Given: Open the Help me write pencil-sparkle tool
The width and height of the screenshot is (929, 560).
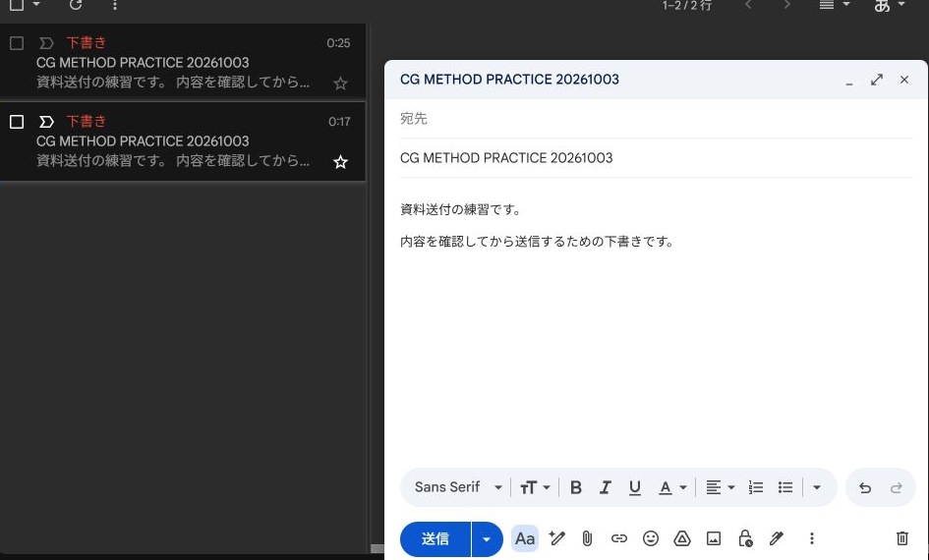Looking at the screenshot, I should (x=556, y=538).
